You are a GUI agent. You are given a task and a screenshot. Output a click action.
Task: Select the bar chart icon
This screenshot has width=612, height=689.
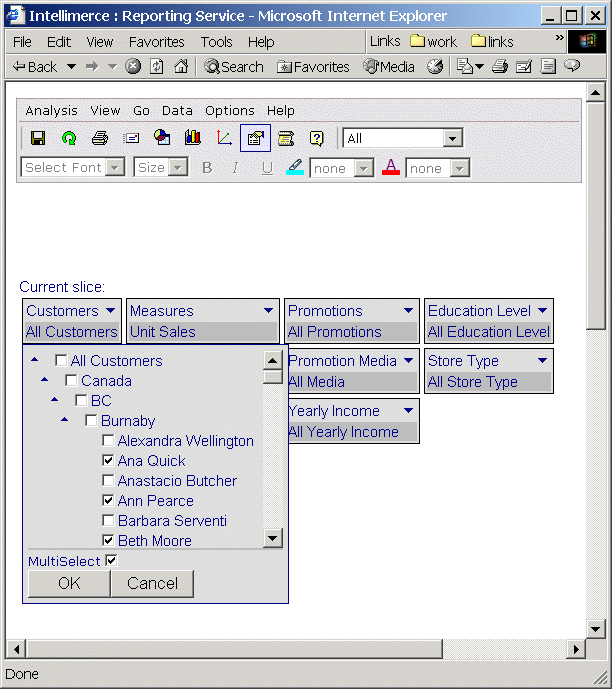(193, 138)
